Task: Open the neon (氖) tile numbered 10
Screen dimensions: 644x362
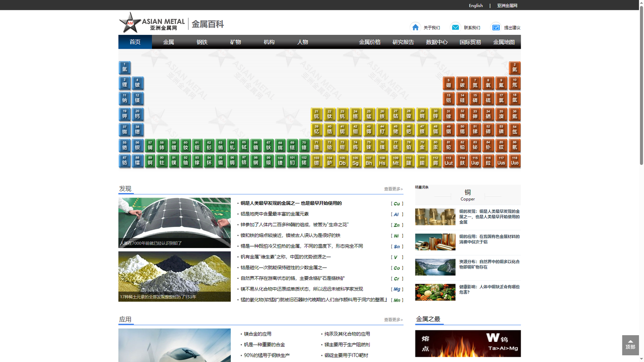Action: click(515, 83)
